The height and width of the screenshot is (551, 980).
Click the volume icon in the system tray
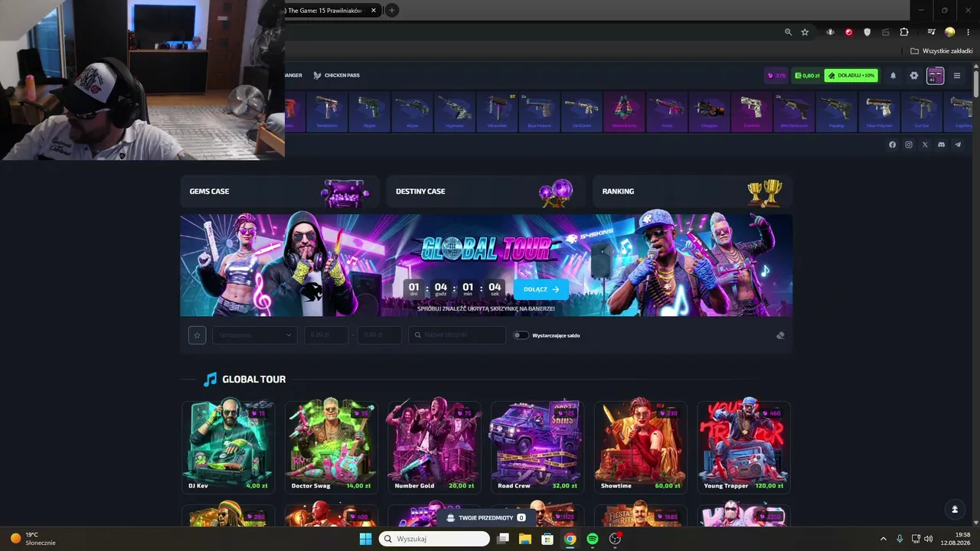(929, 539)
